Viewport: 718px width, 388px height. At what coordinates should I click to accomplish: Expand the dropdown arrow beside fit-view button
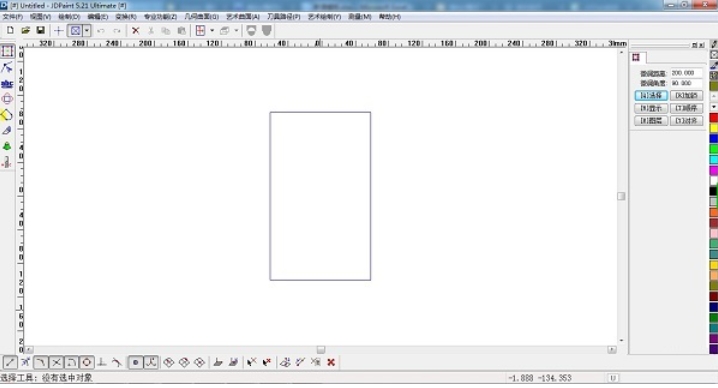pyautogui.click(x=87, y=31)
